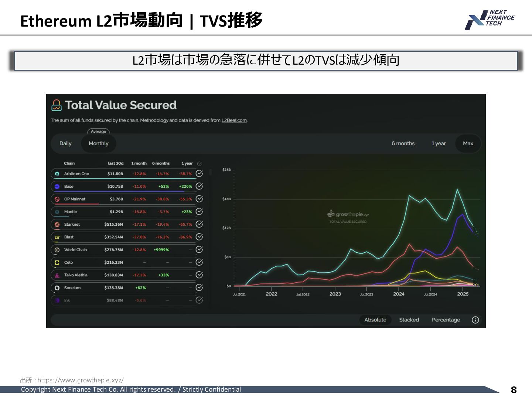
Task: Click OP Mainnet value $3.76B
Action: pyautogui.click(x=116, y=199)
